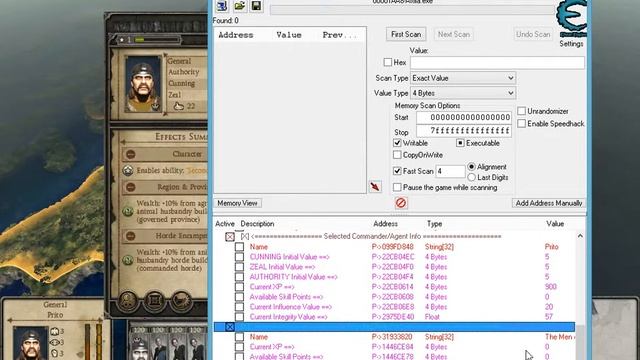Viewport: 640px width, 360px height.
Task: Enable the Unrandomizer checkbox
Action: pyautogui.click(x=522, y=111)
